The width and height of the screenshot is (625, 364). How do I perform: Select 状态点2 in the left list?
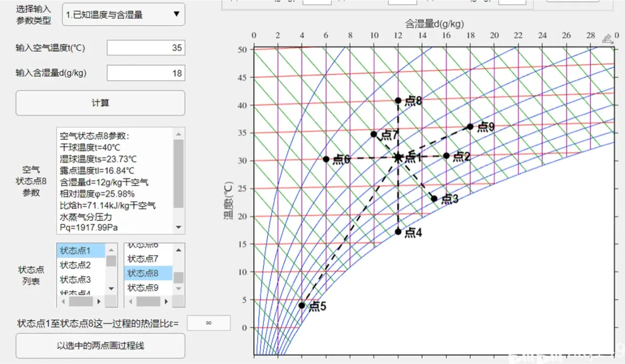[x=81, y=265]
